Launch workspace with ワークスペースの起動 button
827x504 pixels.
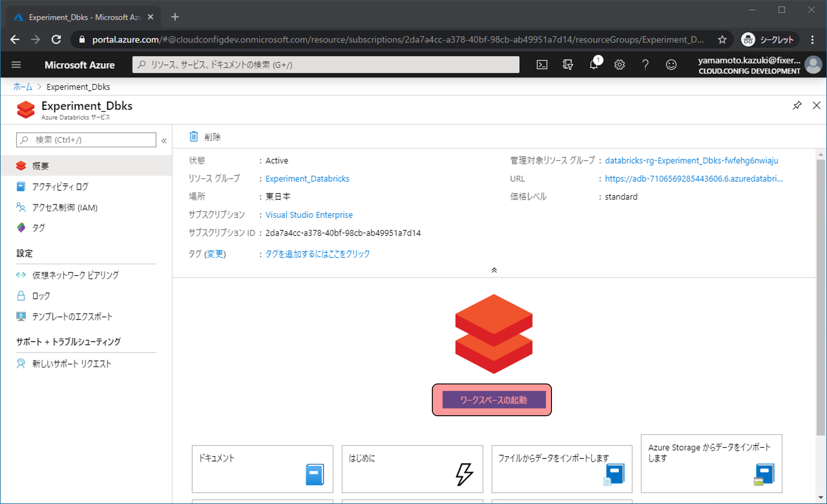point(493,400)
